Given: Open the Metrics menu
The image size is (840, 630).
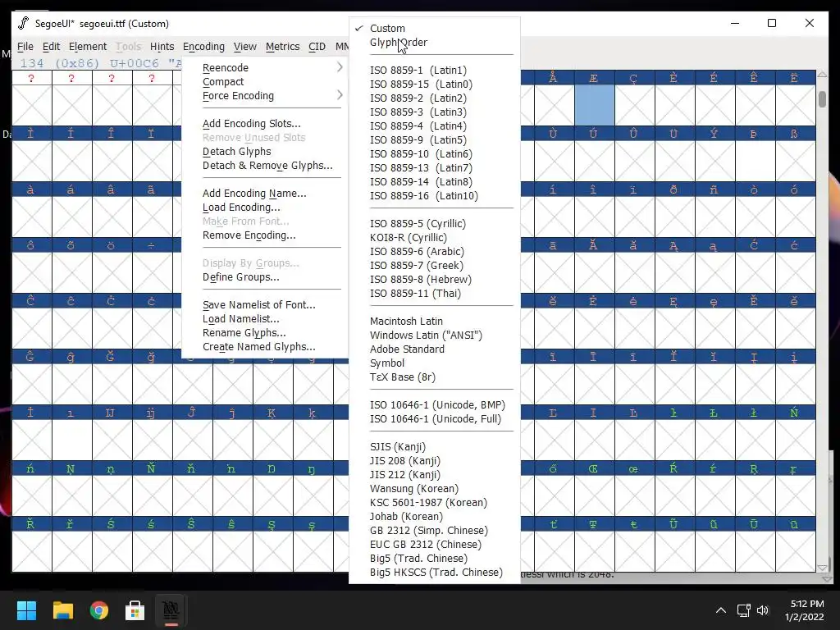Looking at the screenshot, I should pyautogui.click(x=282, y=47).
